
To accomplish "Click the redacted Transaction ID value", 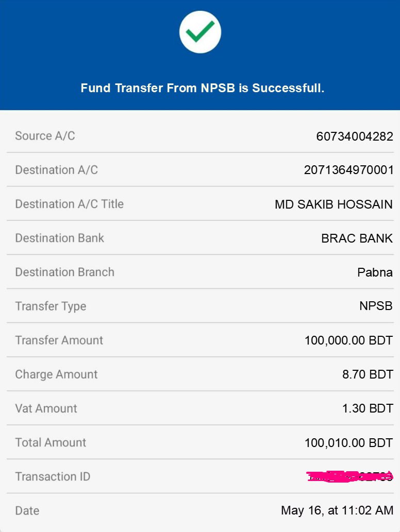I will click(x=350, y=476).
